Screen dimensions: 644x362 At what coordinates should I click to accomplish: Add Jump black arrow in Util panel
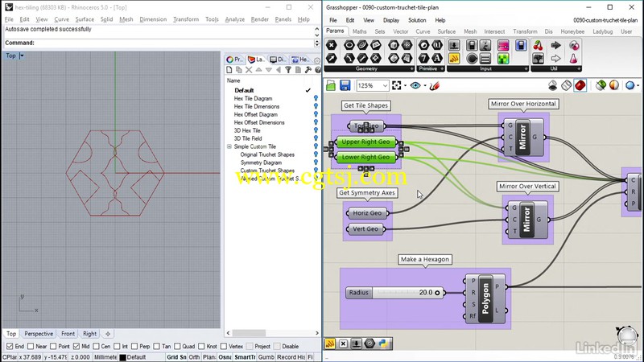pos(555,45)
